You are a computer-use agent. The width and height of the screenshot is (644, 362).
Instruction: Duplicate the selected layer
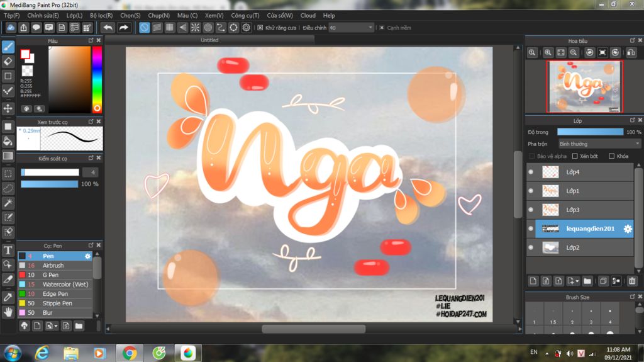tap(603, 281)
